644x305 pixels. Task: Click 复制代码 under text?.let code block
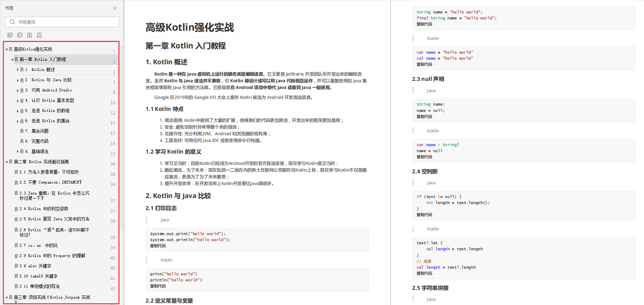[424, 274]
